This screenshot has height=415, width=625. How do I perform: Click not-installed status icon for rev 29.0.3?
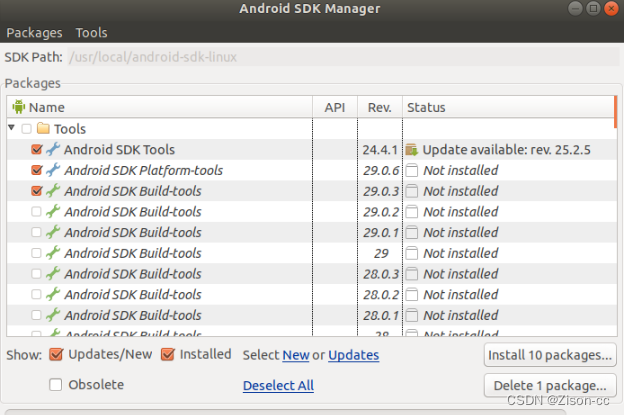point(412,191)
